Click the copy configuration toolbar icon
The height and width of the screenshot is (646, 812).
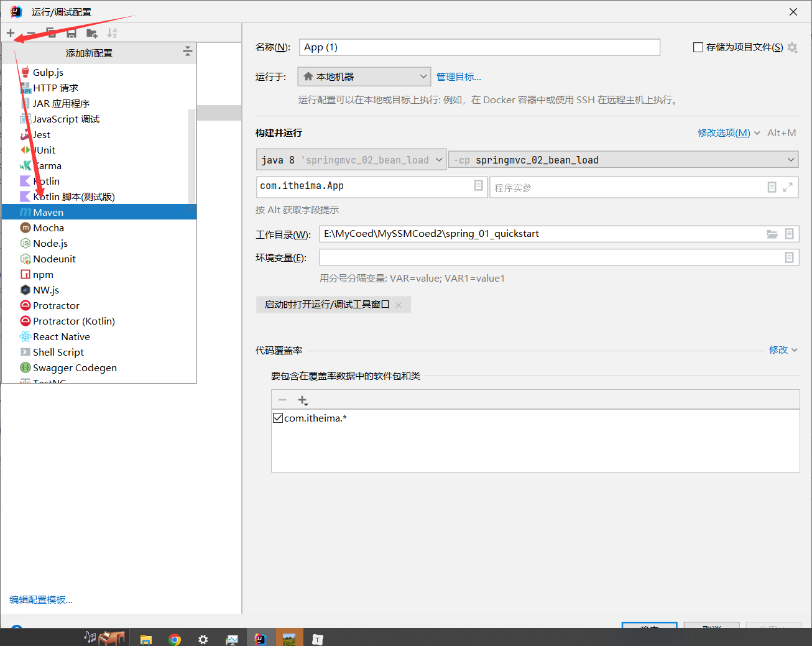[52, 33]
